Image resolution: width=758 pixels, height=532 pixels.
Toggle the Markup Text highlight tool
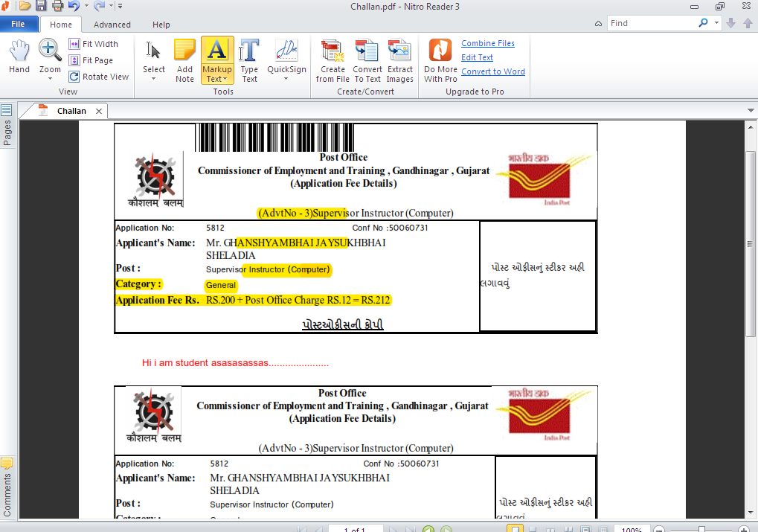(217, 60)
